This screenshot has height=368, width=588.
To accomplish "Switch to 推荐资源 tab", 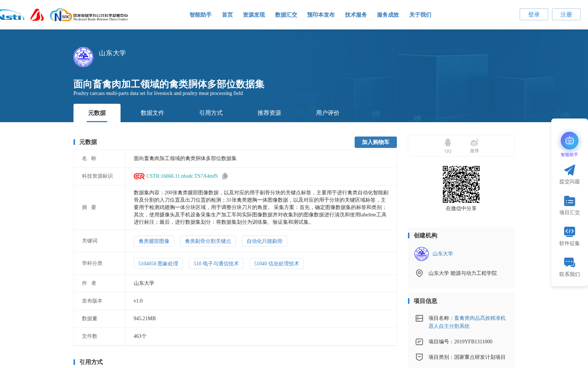I will point(269,113).
